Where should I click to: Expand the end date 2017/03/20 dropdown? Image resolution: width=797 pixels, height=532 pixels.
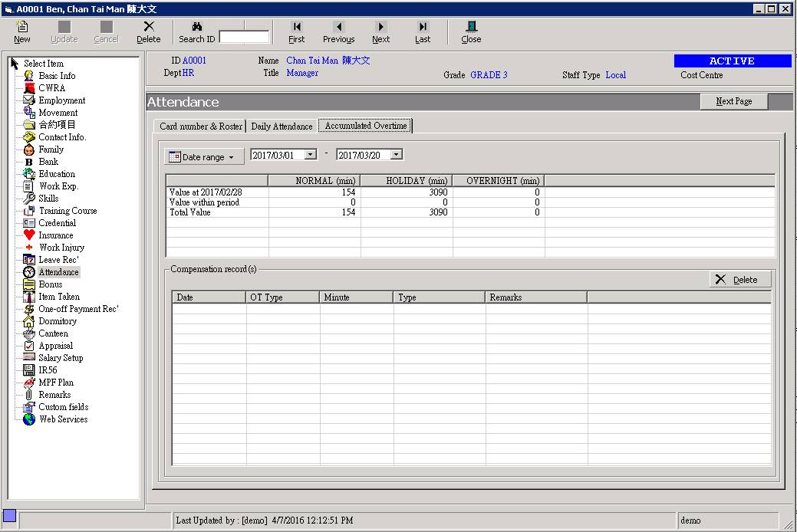(396, 155)
